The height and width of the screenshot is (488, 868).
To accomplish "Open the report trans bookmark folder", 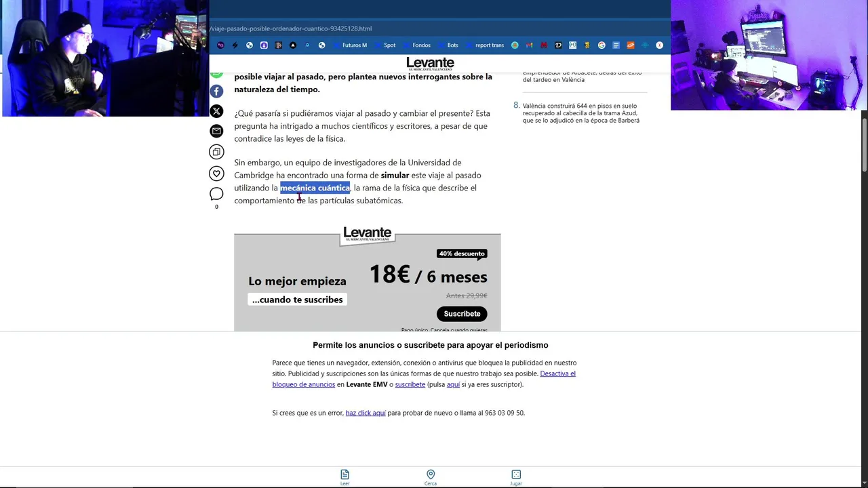I will [x=485, y=45].
